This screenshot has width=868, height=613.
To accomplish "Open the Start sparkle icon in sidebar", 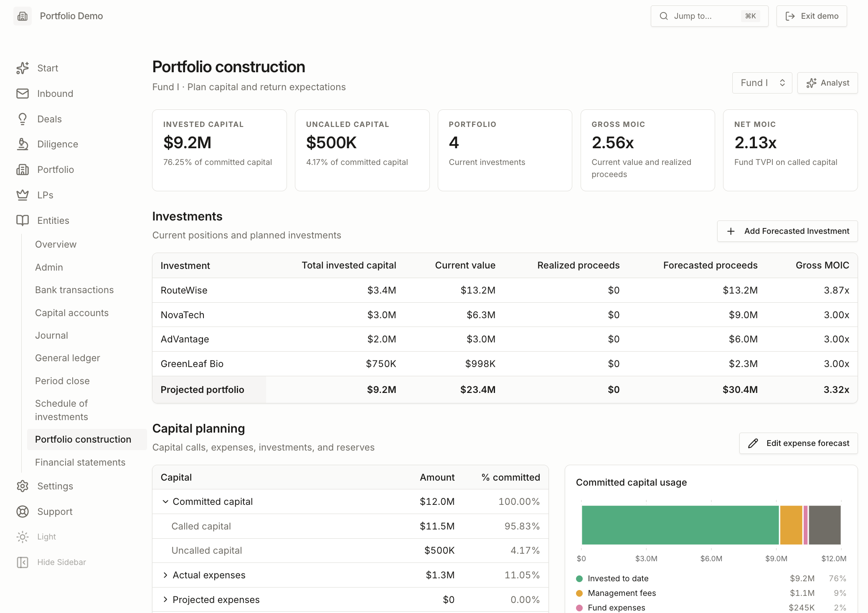I will tap(23, 68).
